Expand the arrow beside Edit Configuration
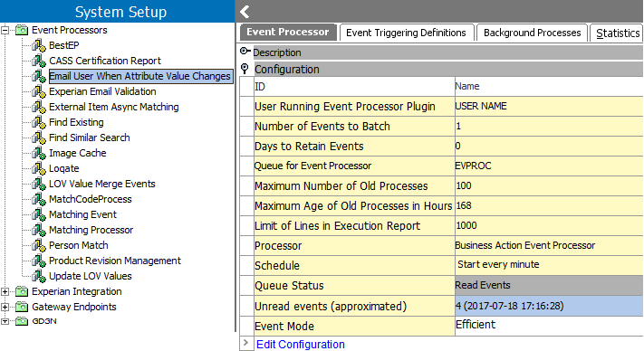Viewport: 644px width, 351px height. click(246, 343)
